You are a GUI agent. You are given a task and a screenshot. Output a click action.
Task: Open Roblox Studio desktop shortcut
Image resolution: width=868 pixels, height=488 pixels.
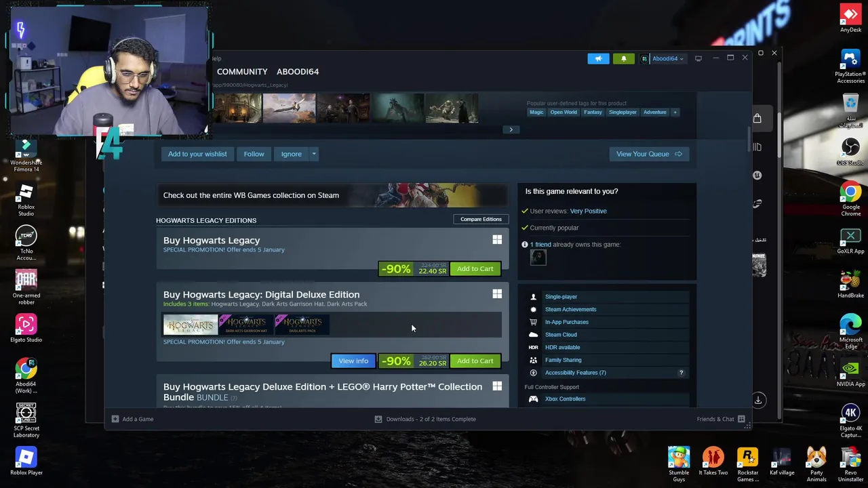click(x=26, y=199)
